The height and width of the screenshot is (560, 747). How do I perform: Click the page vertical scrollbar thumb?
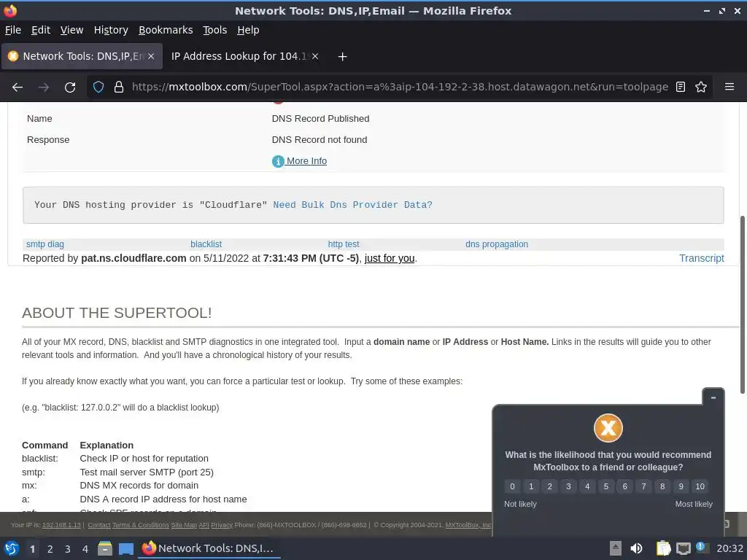(742, 305)
